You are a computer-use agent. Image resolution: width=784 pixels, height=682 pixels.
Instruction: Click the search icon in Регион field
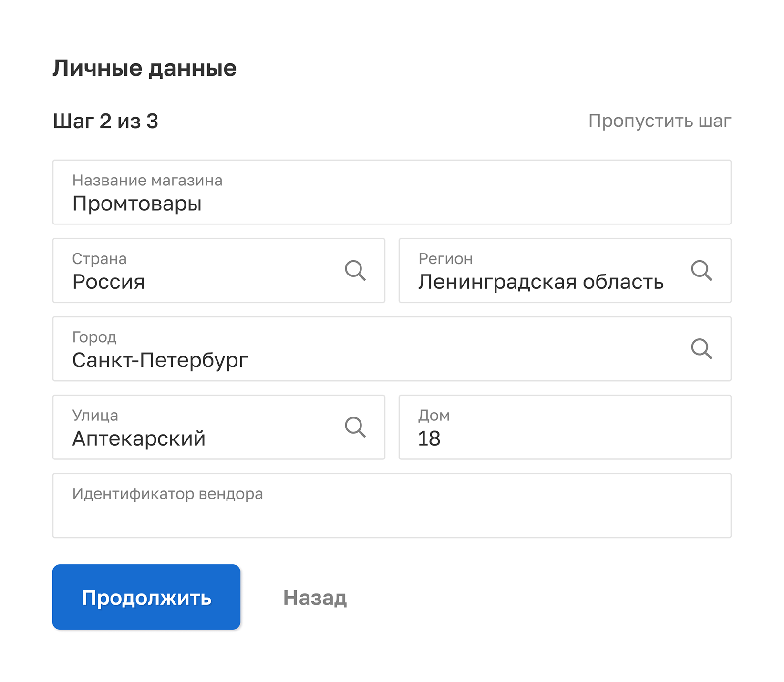[x=701, y=271]
